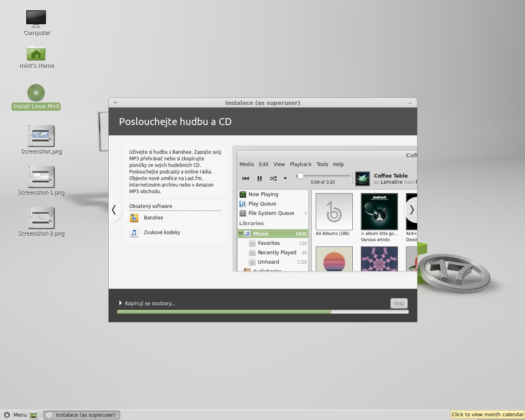Click the installation progress bar
The width and height of the screenshot is (525, 420).
pyautogui.click(x=262, y=312)
